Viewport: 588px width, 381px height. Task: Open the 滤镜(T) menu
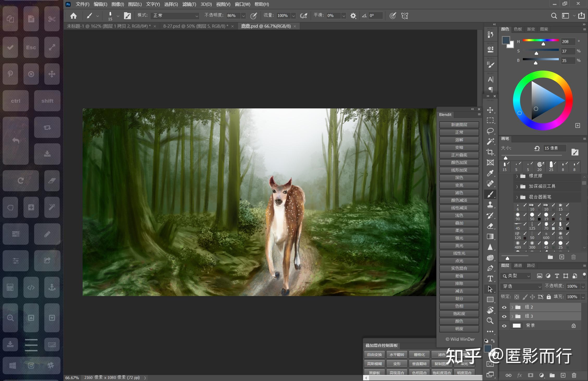pyautogui.click(x=189, y=4)
